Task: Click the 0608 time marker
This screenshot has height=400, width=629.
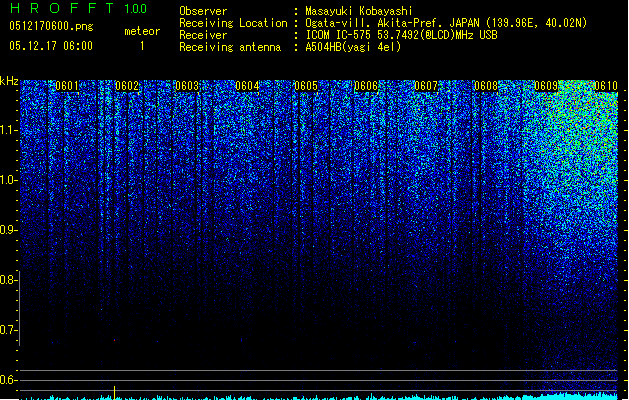Action: pyautogui.click(x=486, y=86)
